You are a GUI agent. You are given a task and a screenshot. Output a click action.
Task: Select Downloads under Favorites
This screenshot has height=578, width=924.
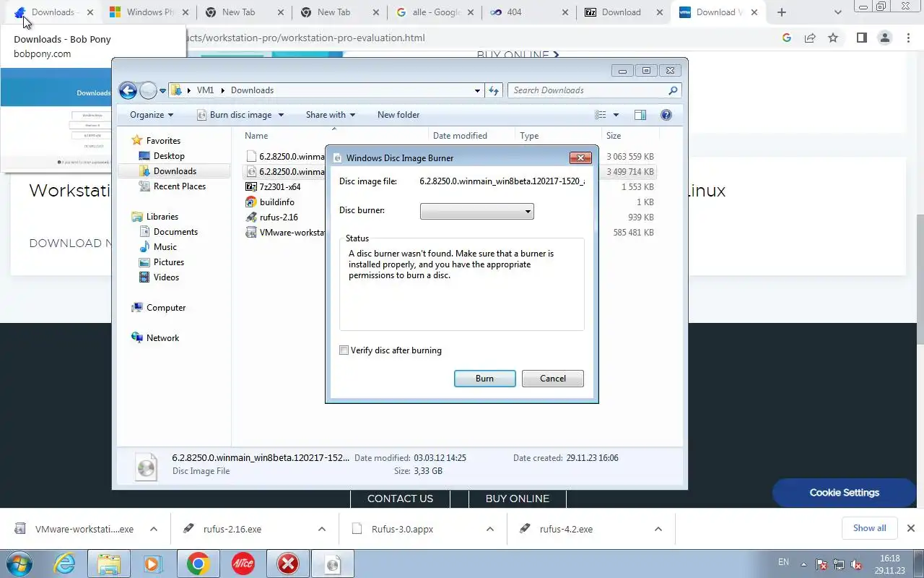coord(175,171)
